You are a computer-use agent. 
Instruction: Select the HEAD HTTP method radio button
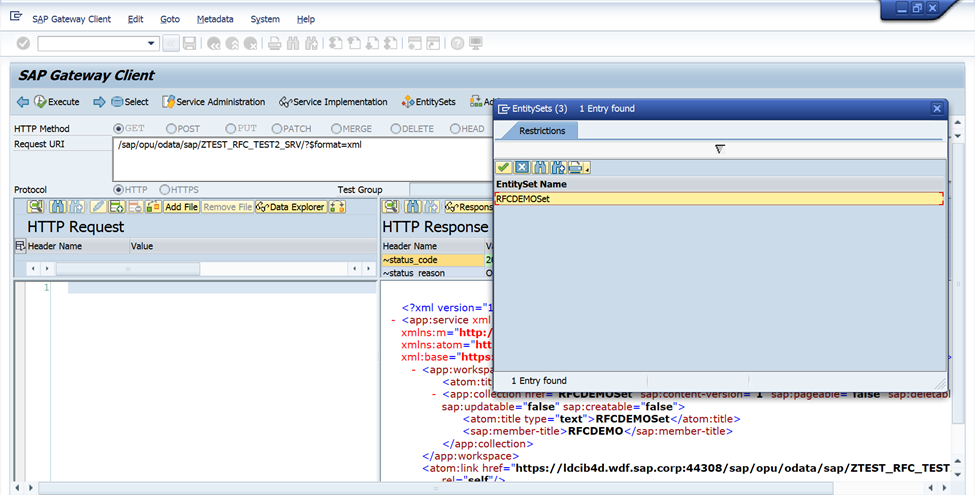click(x=455, y=129)
